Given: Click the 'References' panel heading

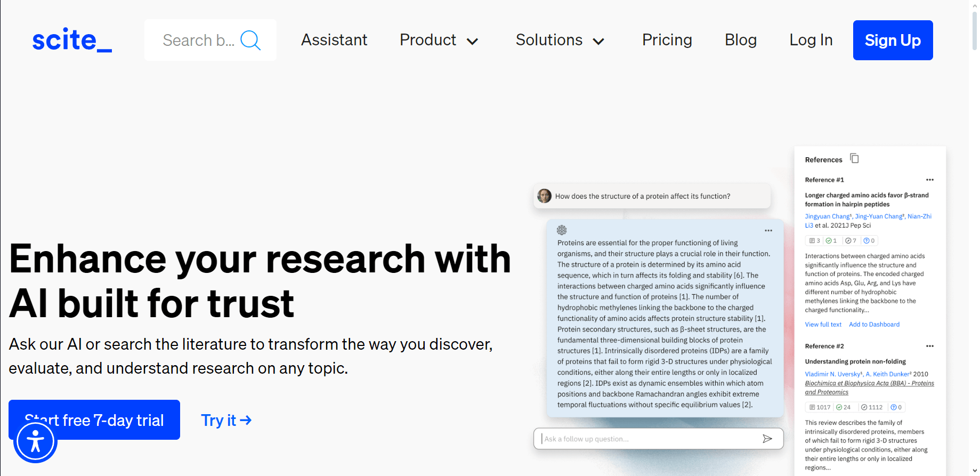Looking at the screenshot, I should coord(823,160).
